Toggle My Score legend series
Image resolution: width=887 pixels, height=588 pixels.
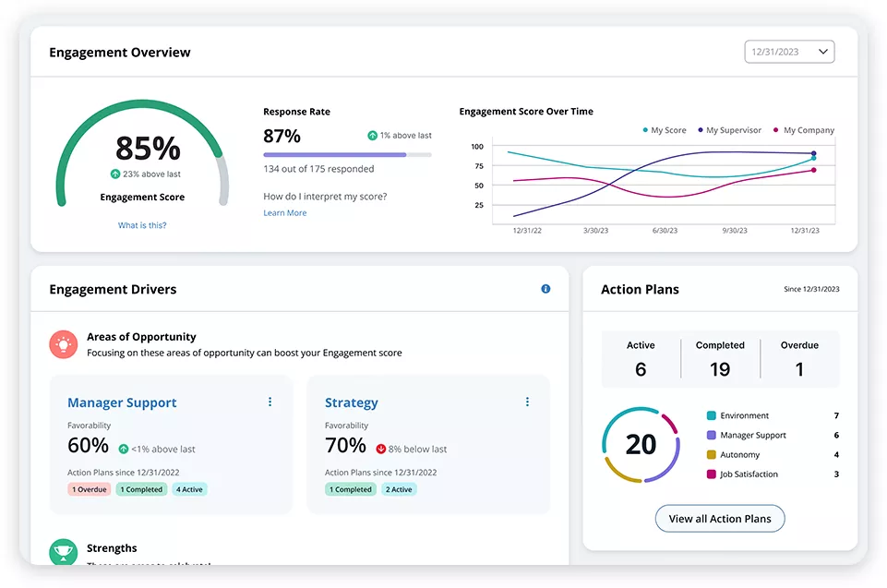(665, 130)
